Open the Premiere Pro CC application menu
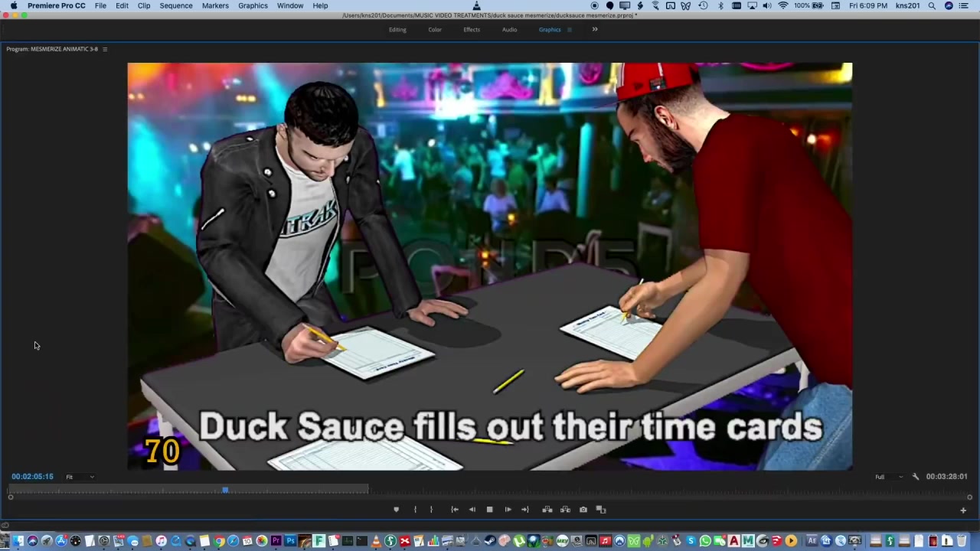Screen dimensions: 980x551 pyautogui.click(x=57, y=5)
